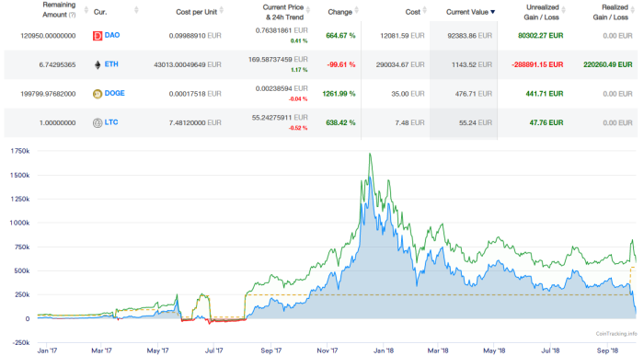Click the Change column header label

339,12
